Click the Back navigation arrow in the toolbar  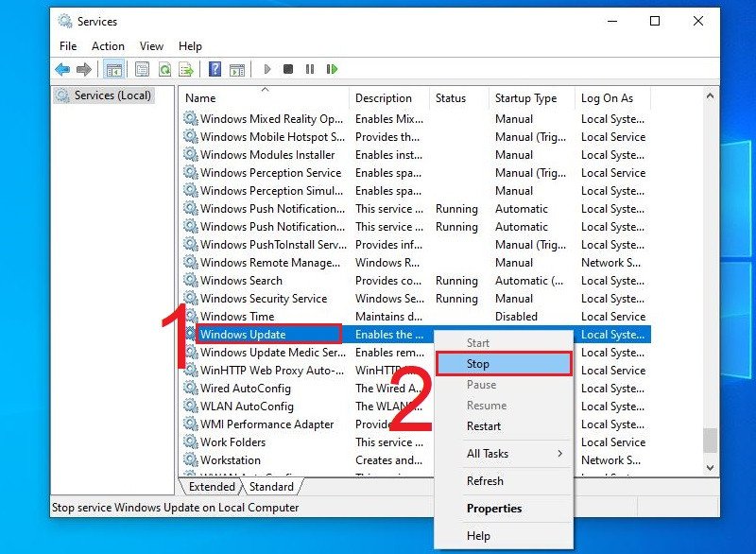click(x=62, y=68)
